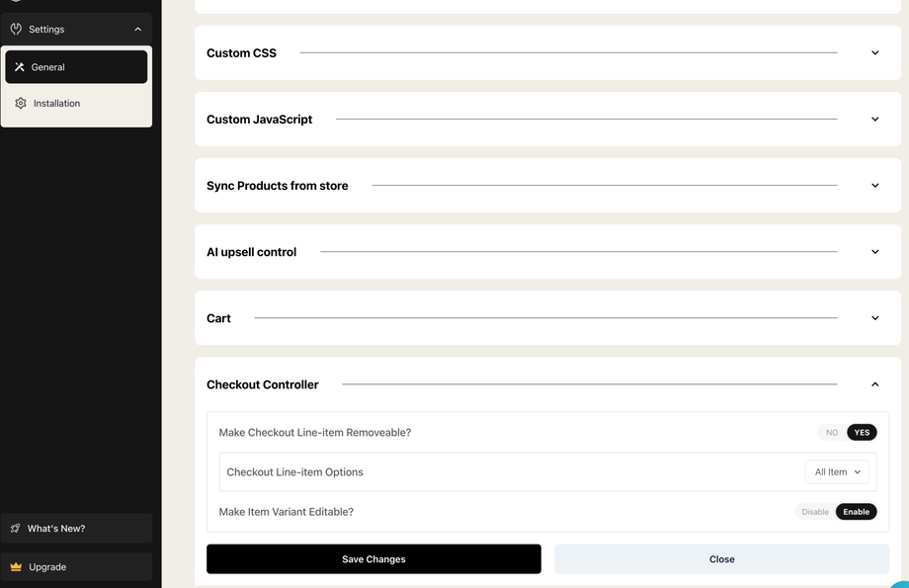The image size is (909, 588).
Task: Open the Installation settings page
Action: click(x=57, y=103)
